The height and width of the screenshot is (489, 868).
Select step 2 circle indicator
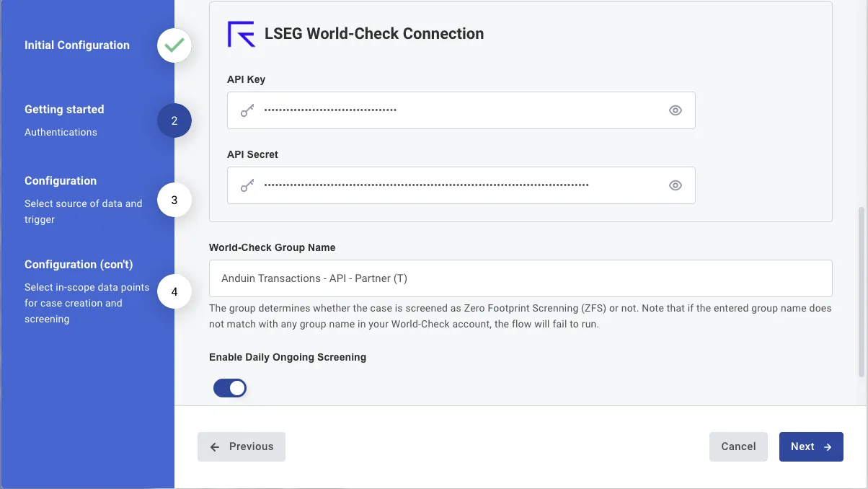pos(174,121)
